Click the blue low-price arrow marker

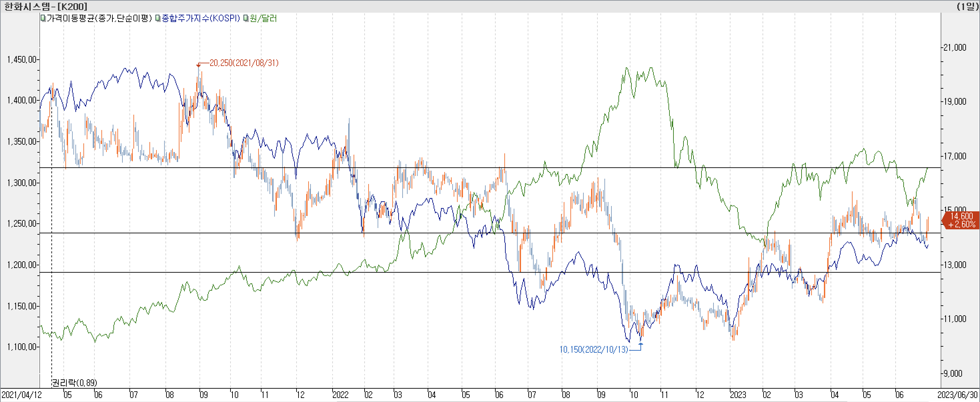[641, 344]
